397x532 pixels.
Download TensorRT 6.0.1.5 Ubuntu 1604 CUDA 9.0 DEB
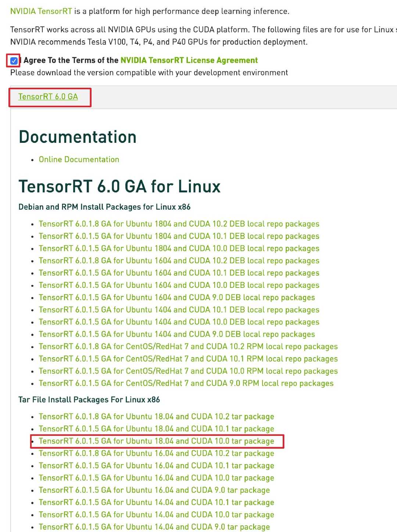(177, 297)
